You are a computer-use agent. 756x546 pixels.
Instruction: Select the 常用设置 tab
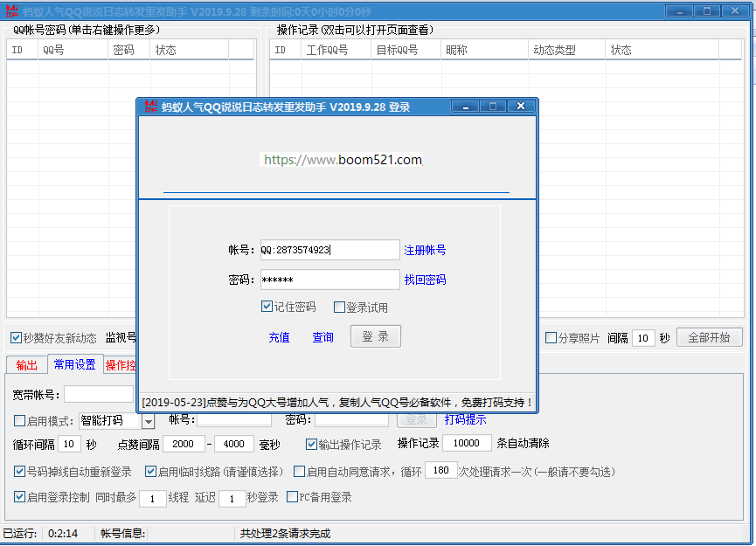pos(75,363)
